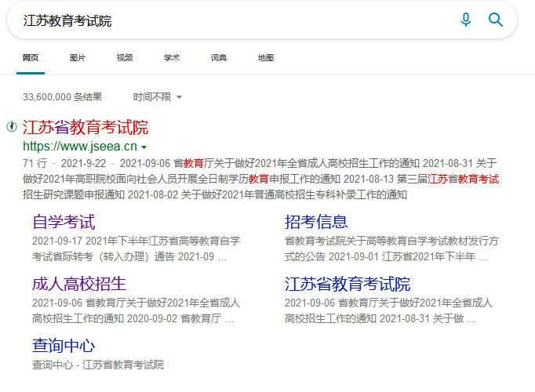Open the 地图 tab
Viewport: 535px width, 392px height.
click(x=266, y=57)
